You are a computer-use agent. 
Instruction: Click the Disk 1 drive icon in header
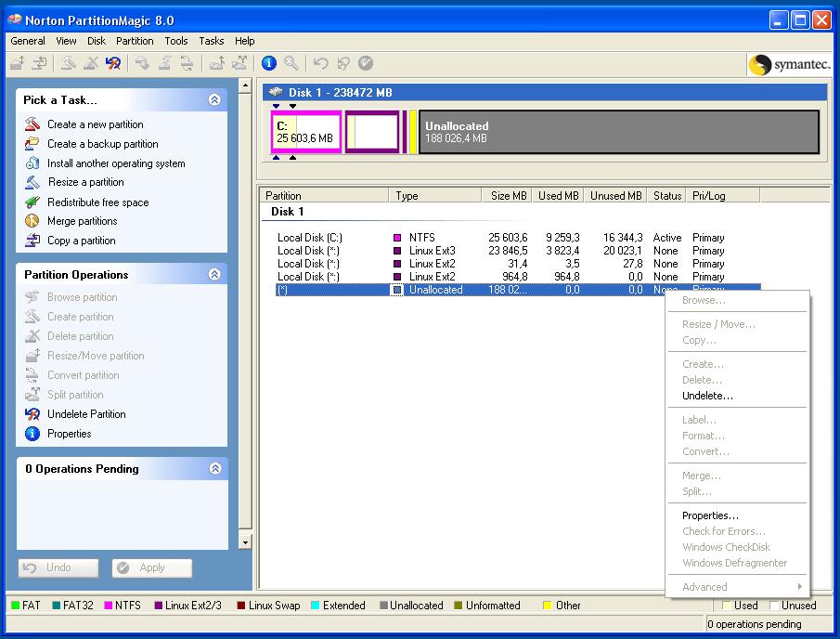coord(276,92)
